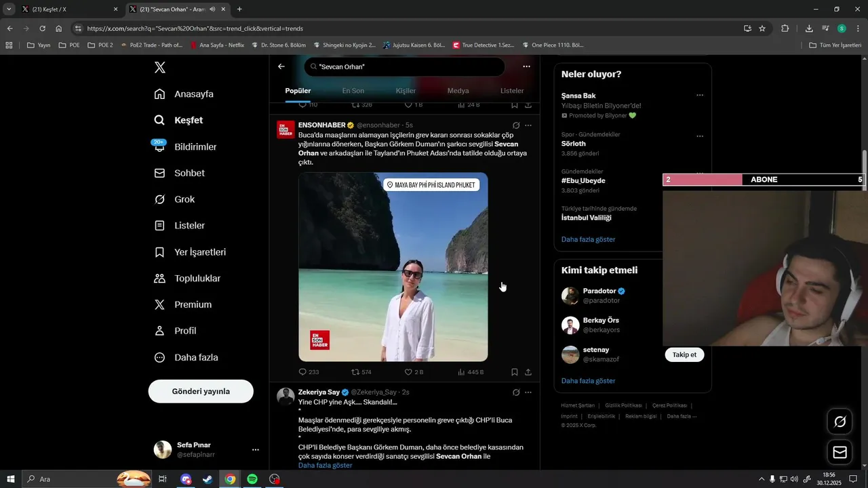Screen dimensions: 868x488
Task: Open Spotify from taskbar
Action: tap(252, 479)
